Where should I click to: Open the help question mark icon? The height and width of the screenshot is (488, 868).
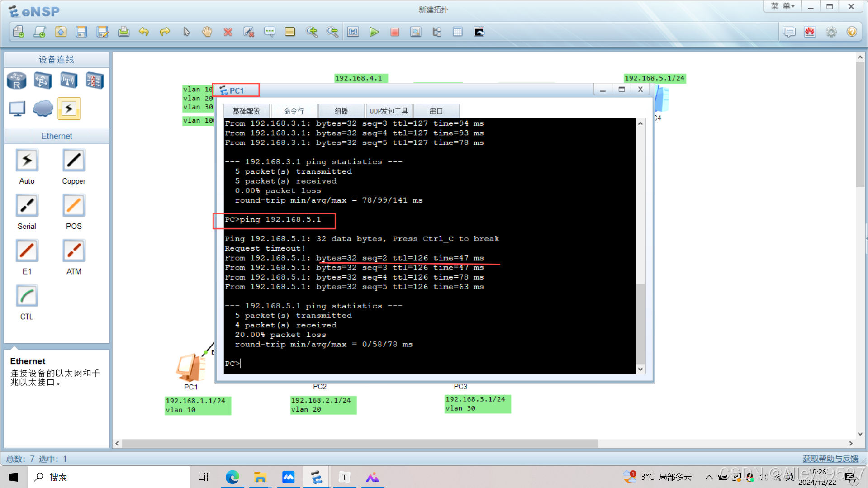pyautogui.click(x=852, y=32)
